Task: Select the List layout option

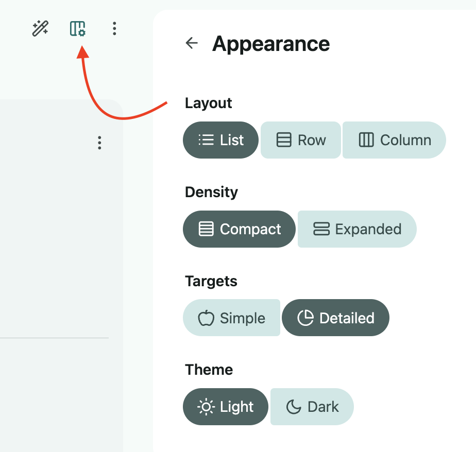Action: click(x=220, y=140)
